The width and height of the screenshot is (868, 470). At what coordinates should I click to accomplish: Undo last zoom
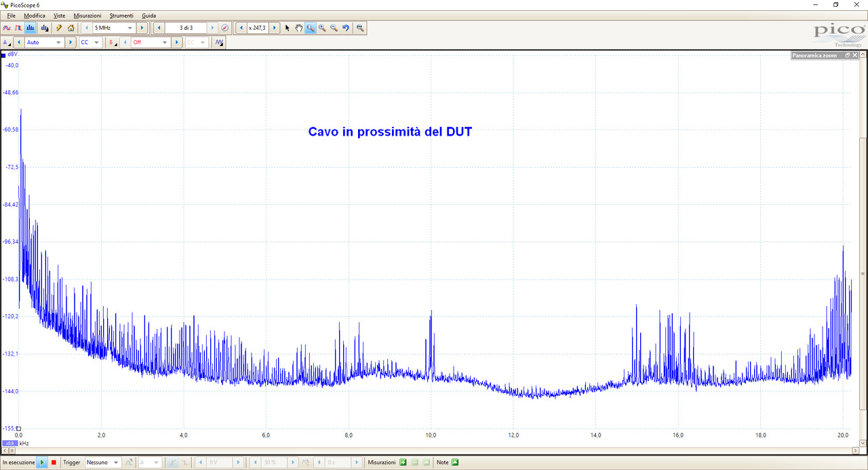346,28
